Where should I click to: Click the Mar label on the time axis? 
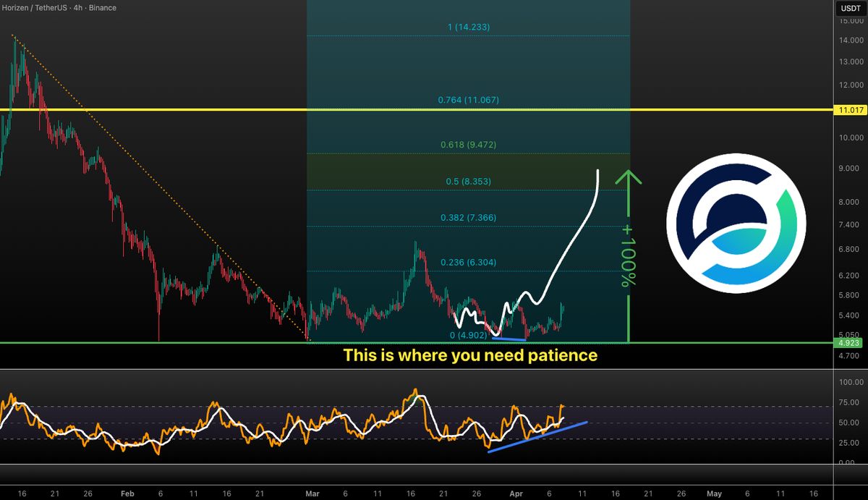point(312,493)
